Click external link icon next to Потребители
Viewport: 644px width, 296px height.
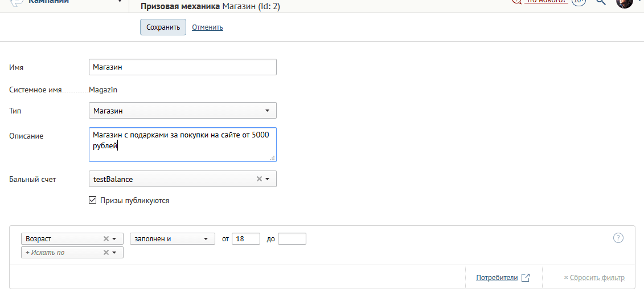click(x=526, y=278)
